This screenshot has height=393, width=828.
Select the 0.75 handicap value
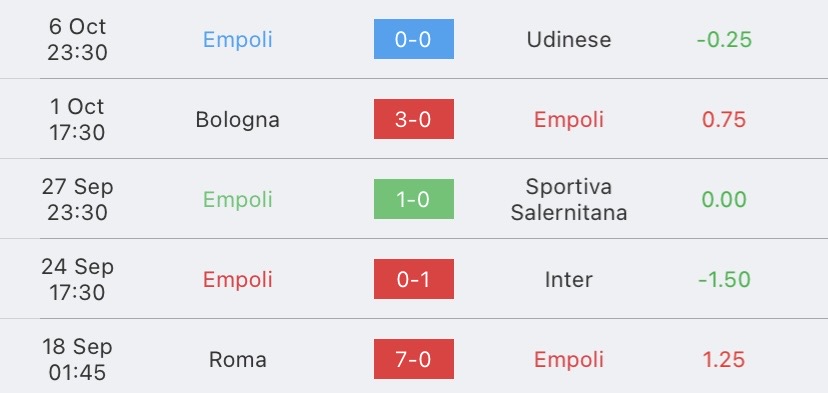click(x=724, y=120)
